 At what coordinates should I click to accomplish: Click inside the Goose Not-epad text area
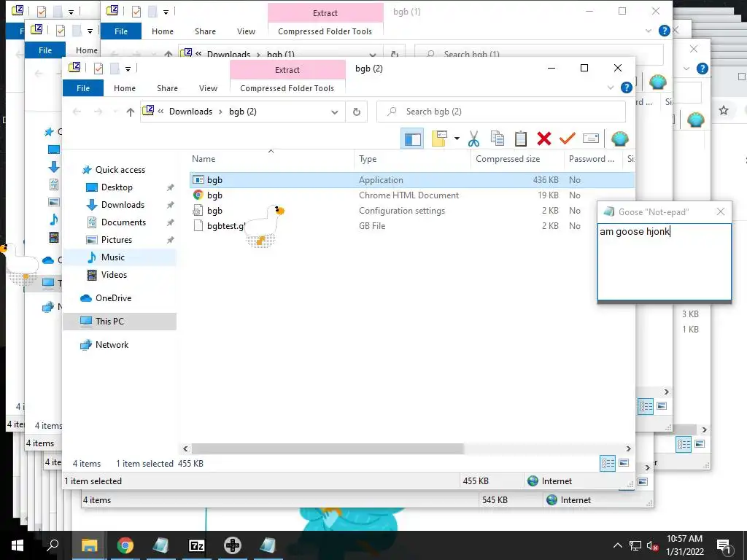click(664, 262)
